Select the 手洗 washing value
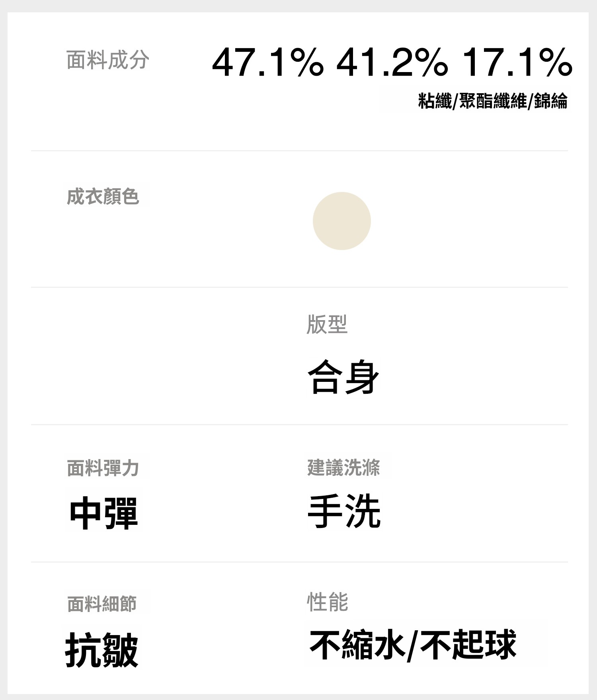 tap(344, 511)
